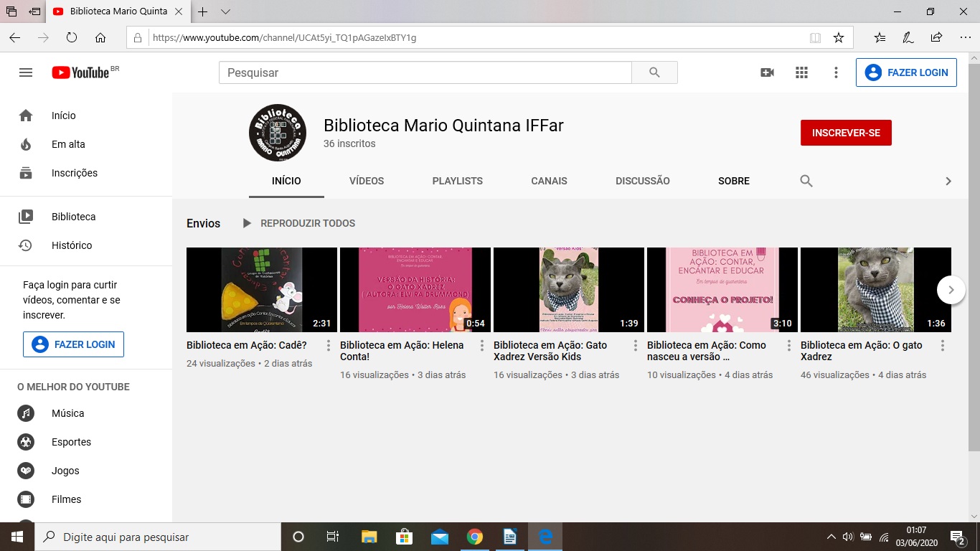Open the O gato Xadrez thumbnail
This screenshot has height=551, width=980.
tap(875, 290)
